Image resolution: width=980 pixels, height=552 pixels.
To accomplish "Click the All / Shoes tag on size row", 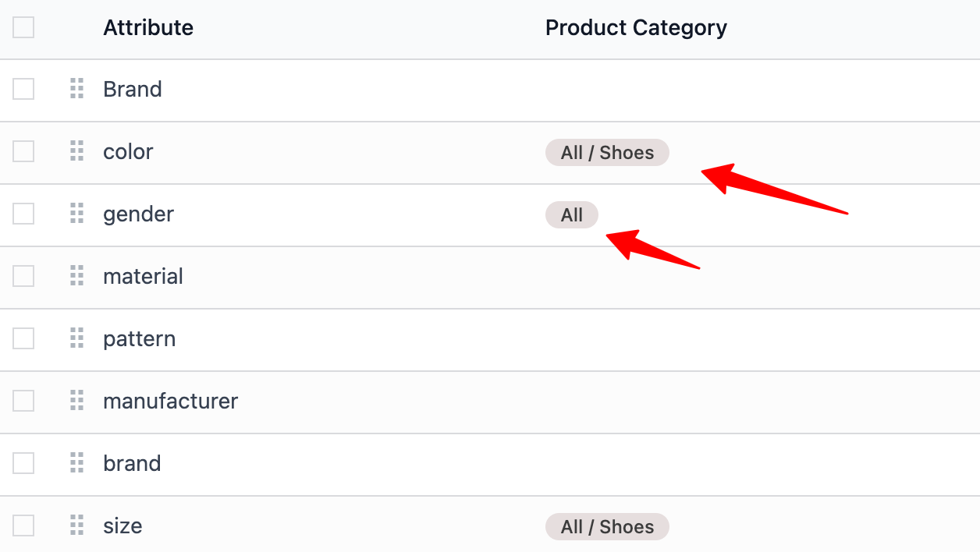I will (x=607, y=526).
